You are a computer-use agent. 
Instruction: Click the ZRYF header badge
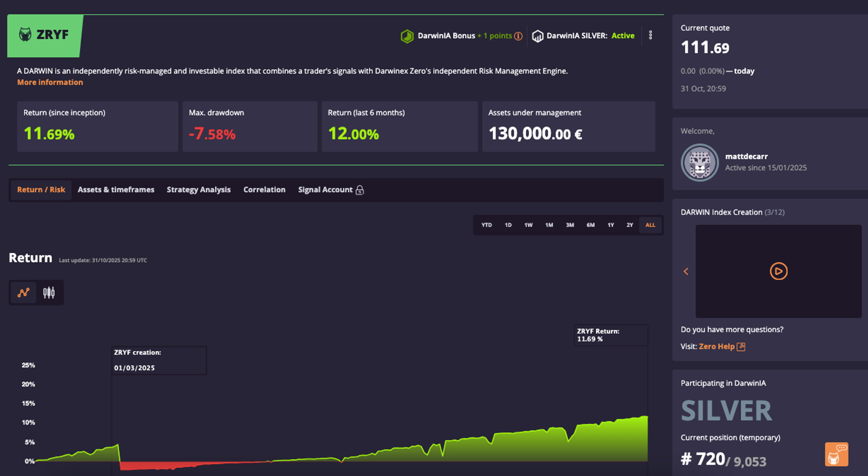[x=45, y=36]
